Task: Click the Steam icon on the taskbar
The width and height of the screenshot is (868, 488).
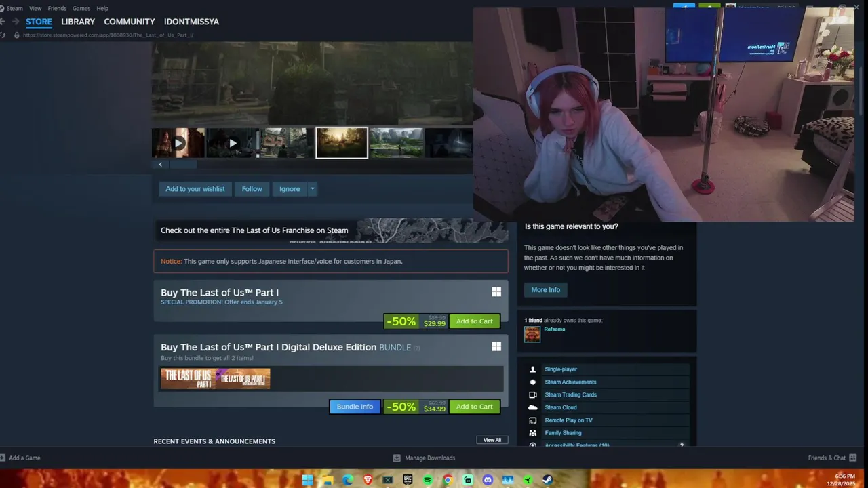Action: click(x=548, y=480)
